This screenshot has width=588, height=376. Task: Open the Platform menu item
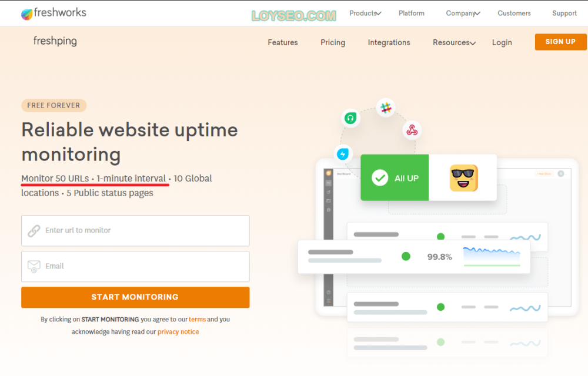pos(412,13)
